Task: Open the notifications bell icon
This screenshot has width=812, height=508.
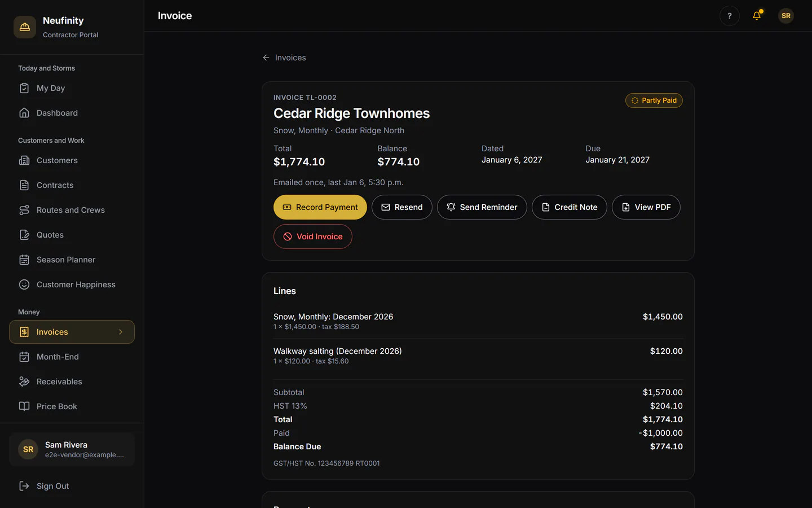Action: (757, 16)
